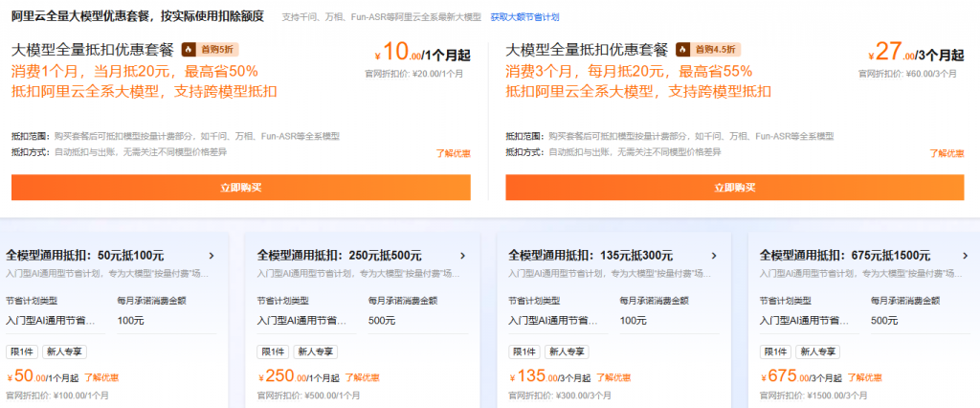The height and width of the screenshot is (408, 980).
Task: Open 了解优惠 next to the ¥135 price
Action: pos(612,377)
